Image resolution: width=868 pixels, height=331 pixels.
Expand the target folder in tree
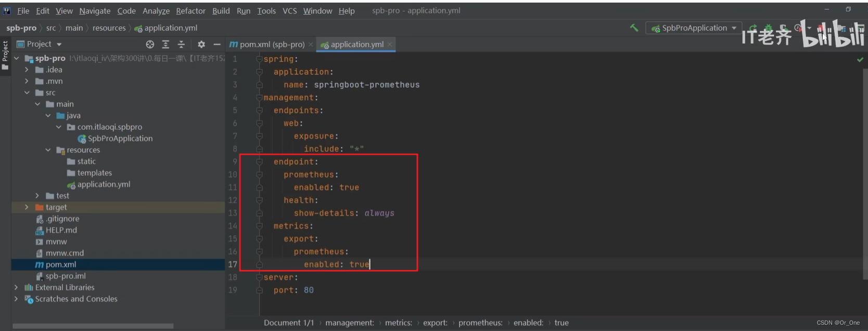27,207
